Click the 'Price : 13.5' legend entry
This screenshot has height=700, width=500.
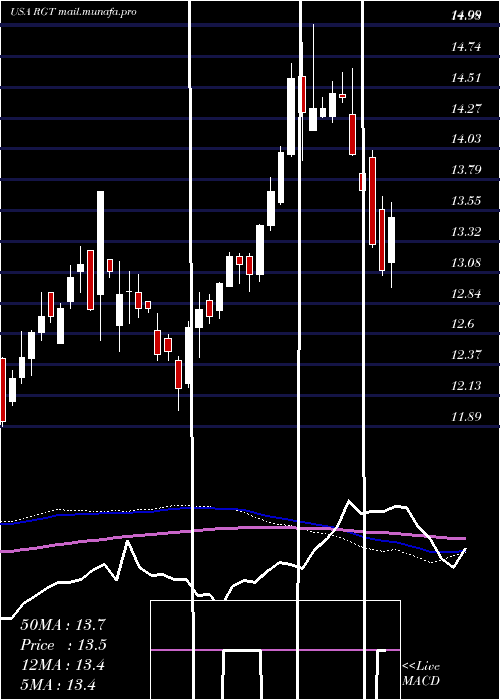point(63,645)
